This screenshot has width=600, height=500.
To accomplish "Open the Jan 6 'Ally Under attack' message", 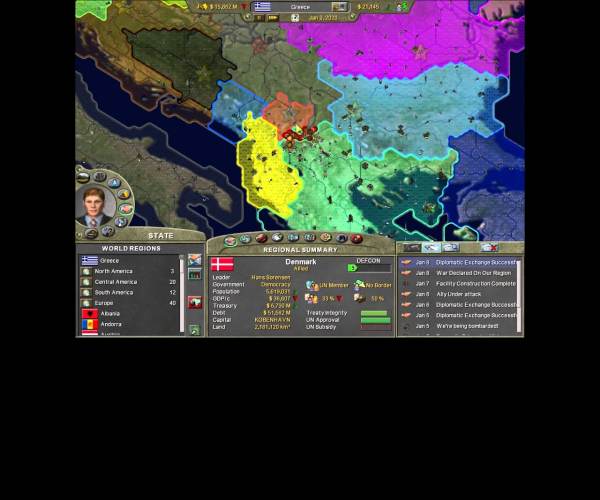I will [458, 295].
